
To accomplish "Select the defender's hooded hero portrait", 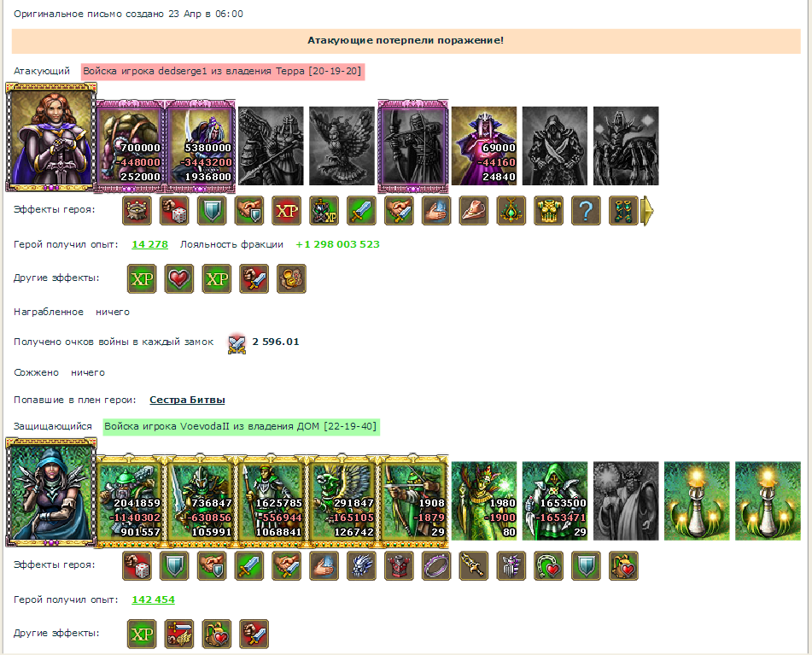I will coord(50,493).
